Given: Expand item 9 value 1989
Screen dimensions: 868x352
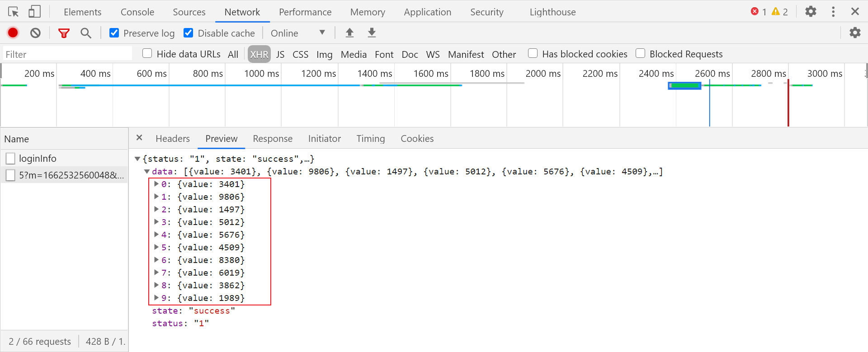Looking at the screenshot, I should point(156,298).
